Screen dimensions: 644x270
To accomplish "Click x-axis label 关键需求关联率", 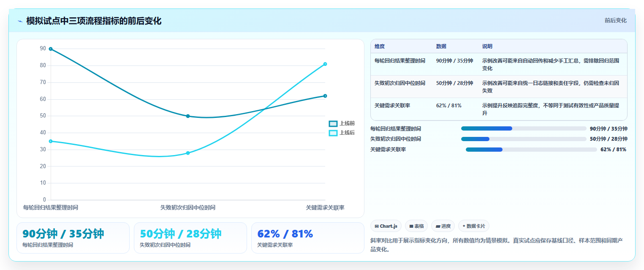I will click(x=325, y=208).
